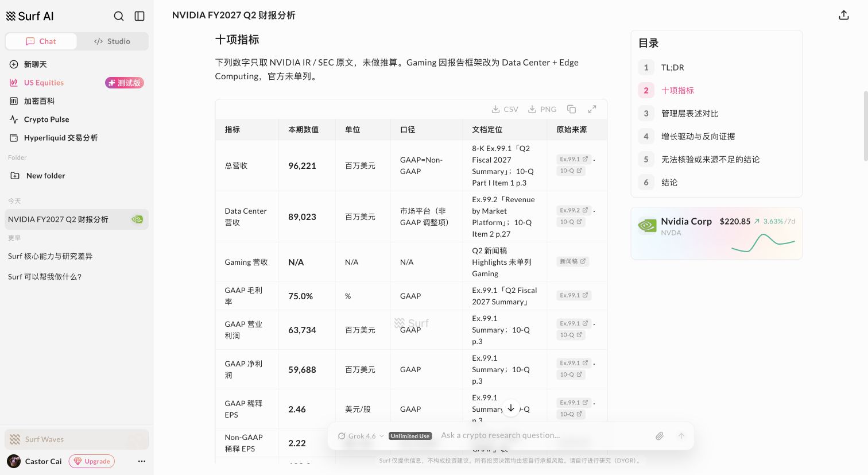Click the Unlimited Use badge
The height and width of the screenshot is (475, 868).
pos(410,436)
